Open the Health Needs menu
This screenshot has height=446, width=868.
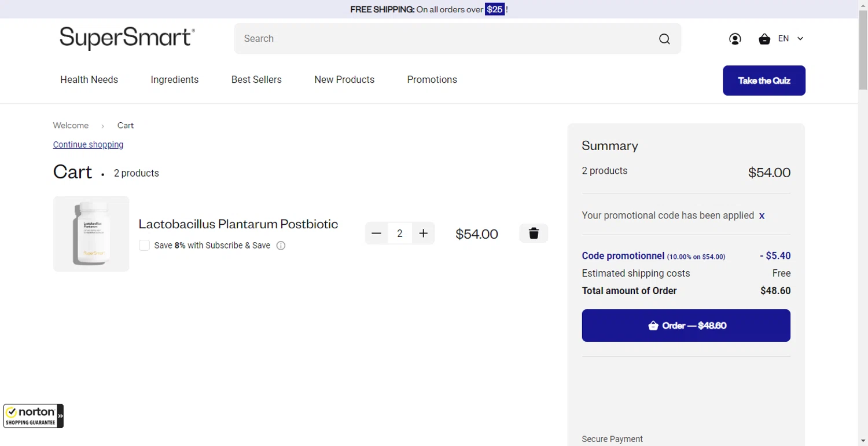click(89, 80)
